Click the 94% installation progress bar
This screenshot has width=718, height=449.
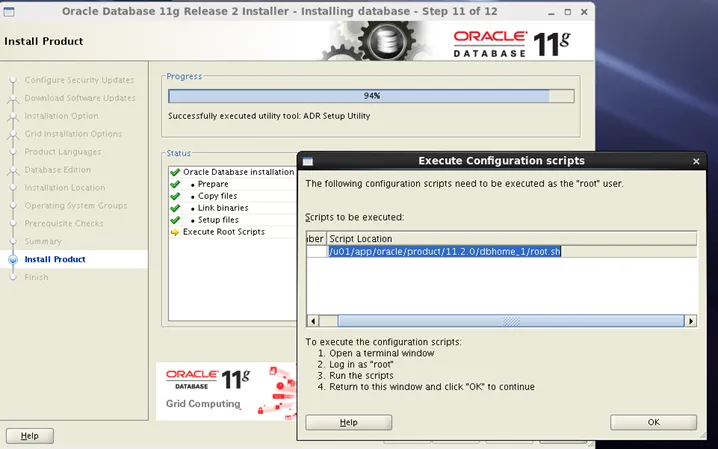[371, 96]
